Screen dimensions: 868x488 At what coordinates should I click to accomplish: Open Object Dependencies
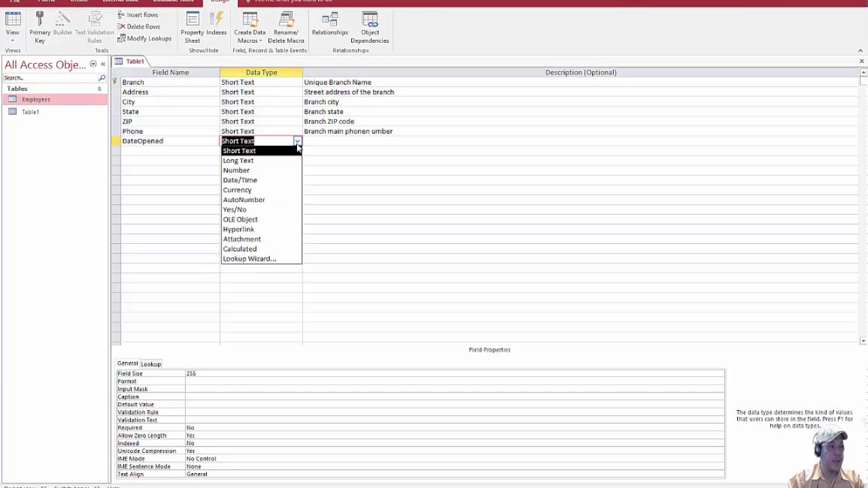click(x=370, y=27)
